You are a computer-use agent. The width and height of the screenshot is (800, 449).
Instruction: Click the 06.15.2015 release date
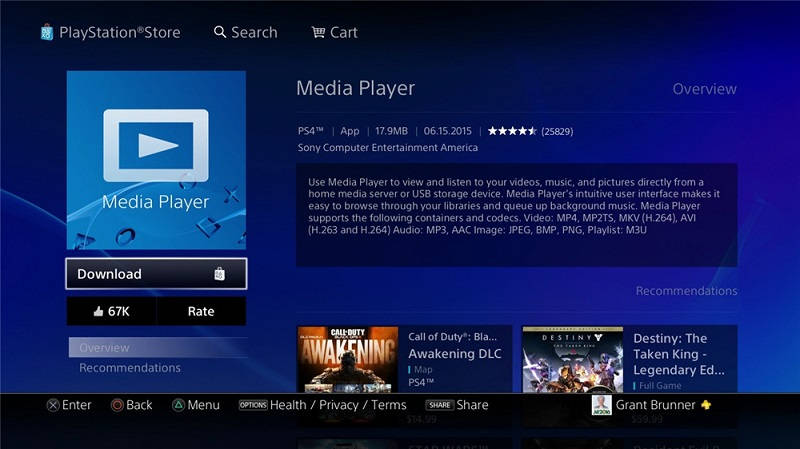click(447, 131)
